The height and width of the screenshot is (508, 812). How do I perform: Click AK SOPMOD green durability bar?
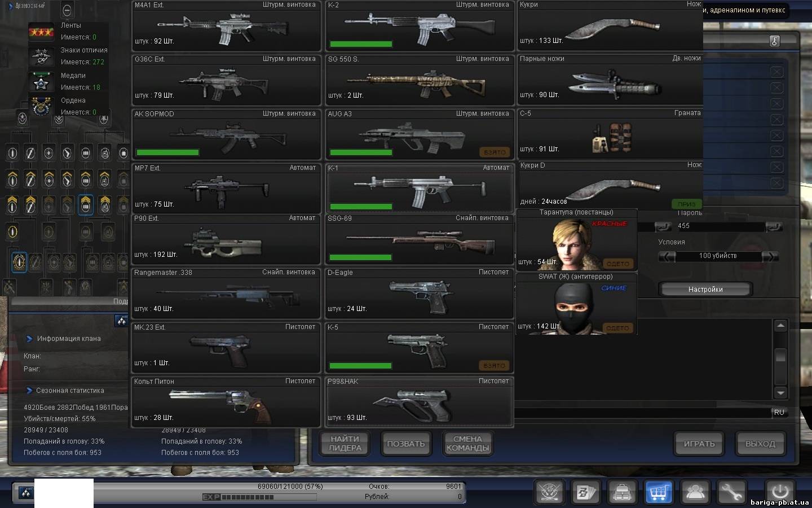click(167, 152)
